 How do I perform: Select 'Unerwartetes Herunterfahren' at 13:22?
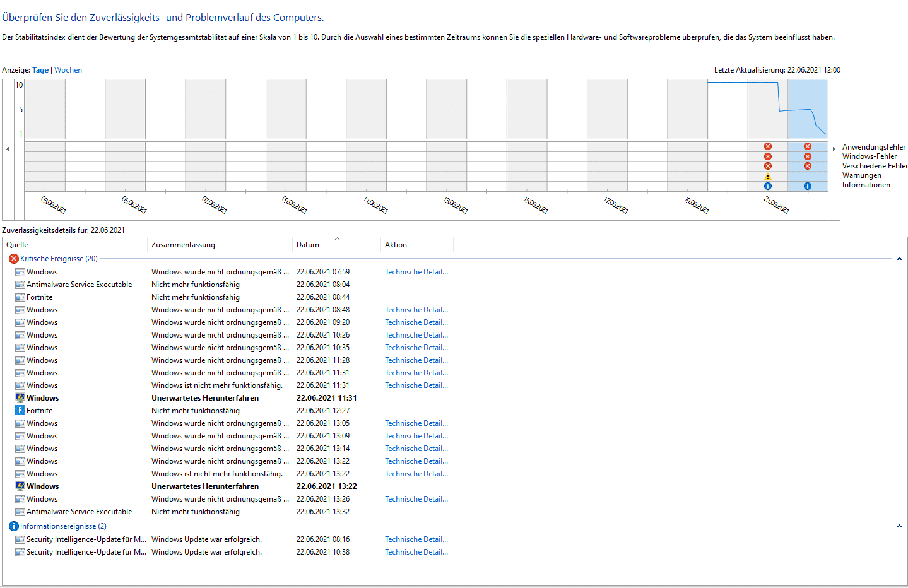coord(205,486)
